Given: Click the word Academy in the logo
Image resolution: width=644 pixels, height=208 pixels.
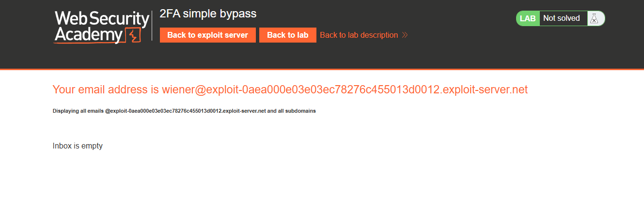Looking at the screenshot, I should pyautogui.click(x=88, y=35).
